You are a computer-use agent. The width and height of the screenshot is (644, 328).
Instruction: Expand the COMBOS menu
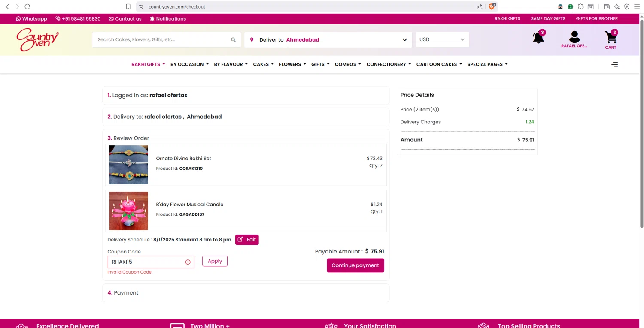(x=348, y=64)
